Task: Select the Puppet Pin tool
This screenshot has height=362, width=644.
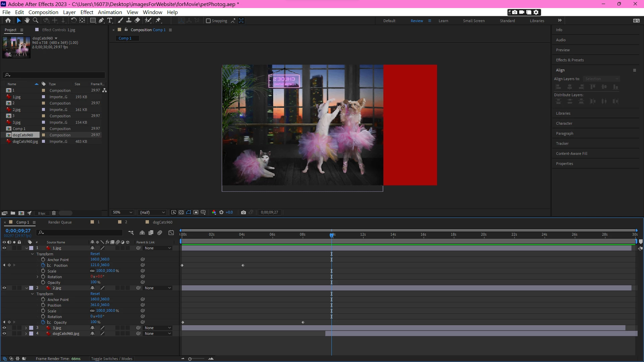Action: (158, 20)
